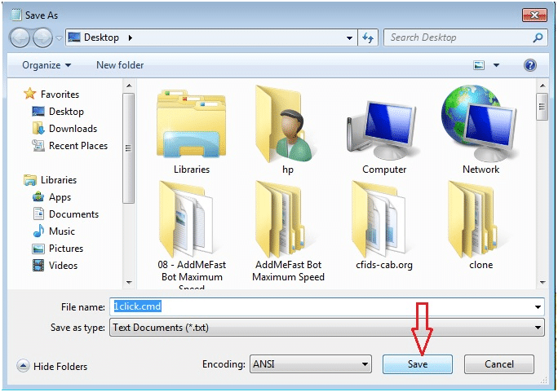Viewport: 558px width, 392px height.
Task: Click the File name text field
Action: pyautogui.click(x=326, y=307)
